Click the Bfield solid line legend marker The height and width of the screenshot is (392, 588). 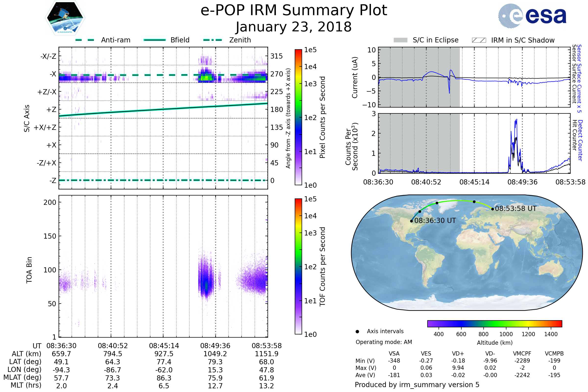tap(155, 40)
